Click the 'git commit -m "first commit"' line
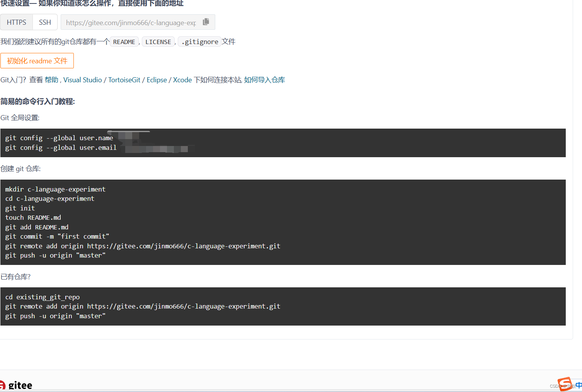Image resolution: width=582 pixels, height=392 pixels. click(57, 236)
